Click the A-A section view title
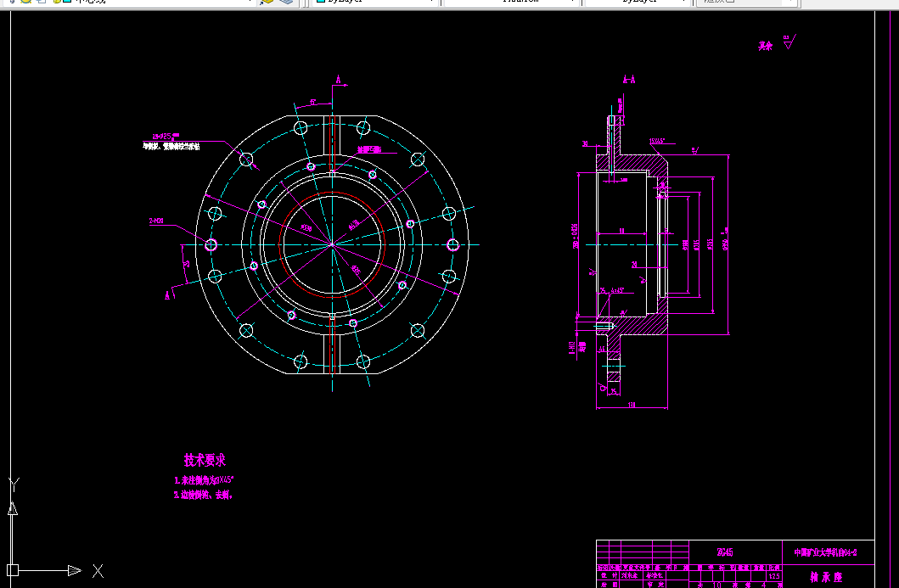 629,80
